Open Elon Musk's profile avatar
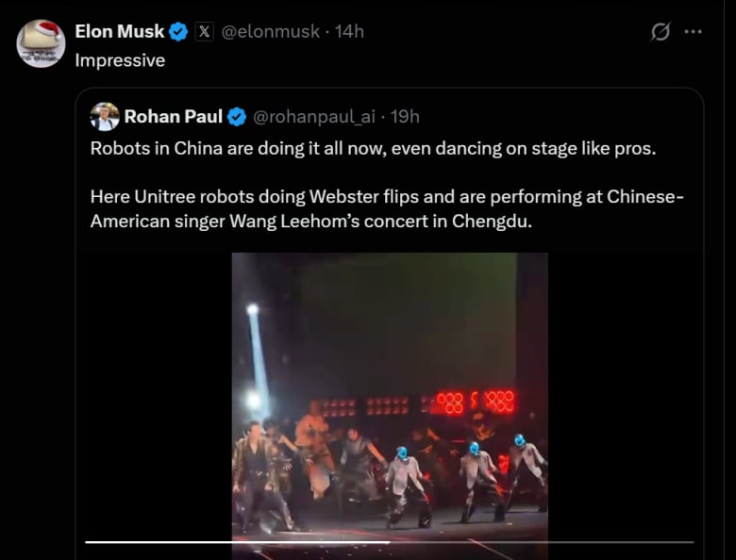This screenshot has width=736, height=560. 41,43
